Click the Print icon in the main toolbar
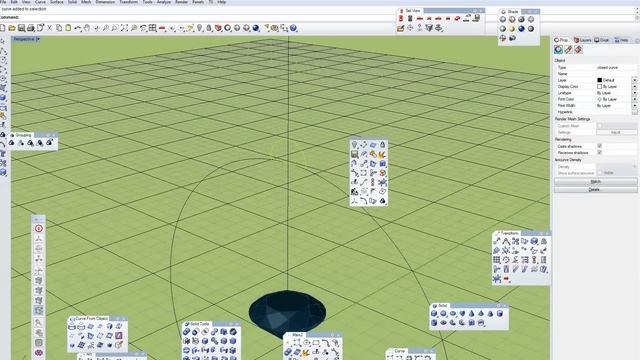This screenshot has width=640, height=360. pyautogui.click(x=31, y=28)
